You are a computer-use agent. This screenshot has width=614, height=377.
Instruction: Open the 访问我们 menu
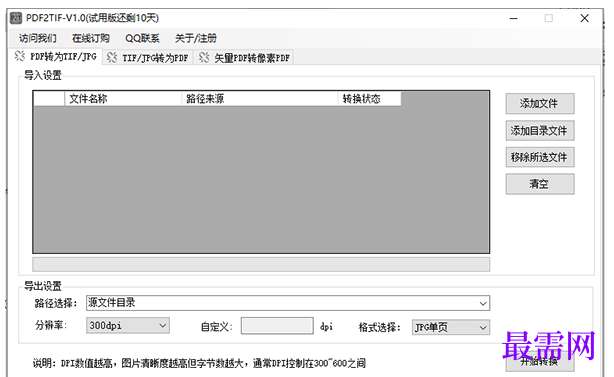coord(38,38)
